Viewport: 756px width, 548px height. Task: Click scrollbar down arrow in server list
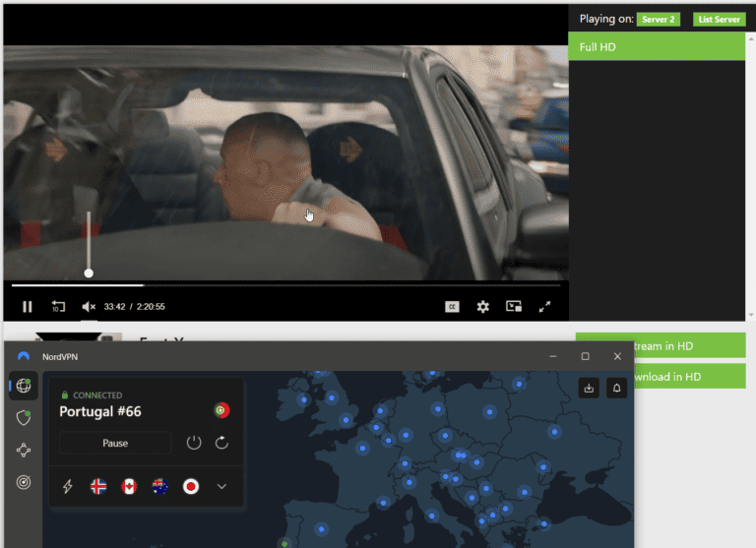pyautogui.click(x=751, y=315)
